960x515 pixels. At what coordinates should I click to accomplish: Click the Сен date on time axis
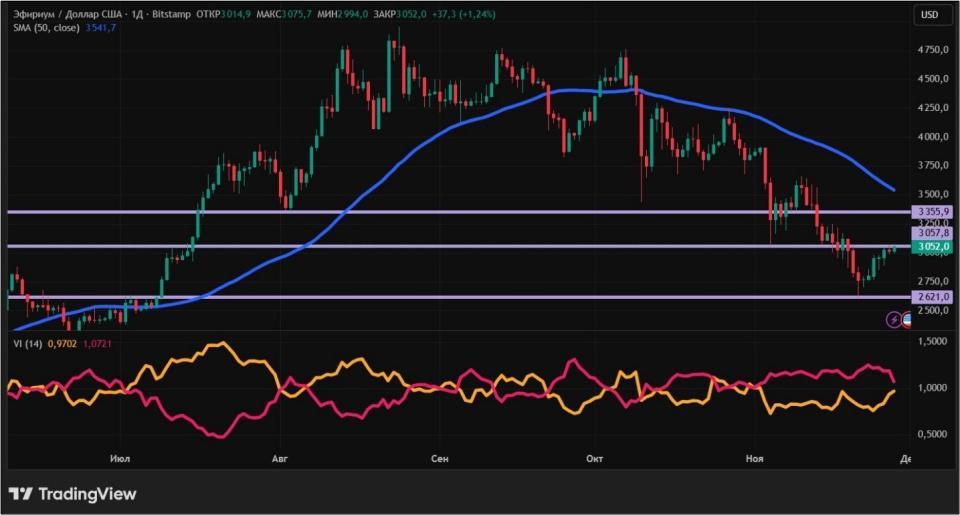tap(439, 459)
